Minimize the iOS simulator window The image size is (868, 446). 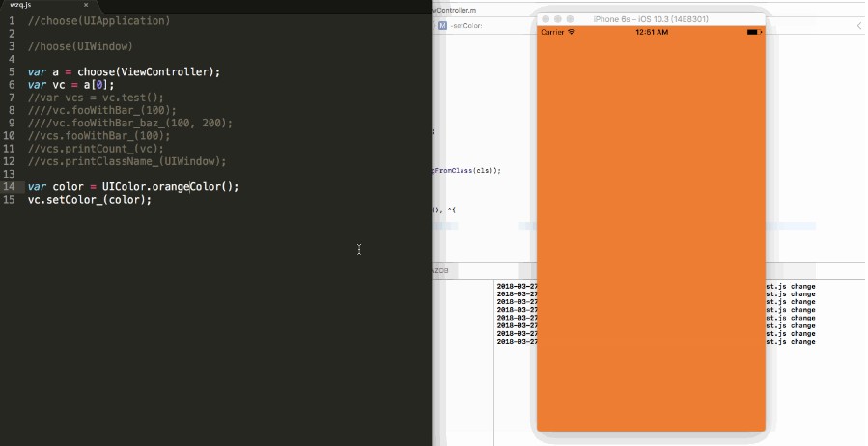click(557, 19)
